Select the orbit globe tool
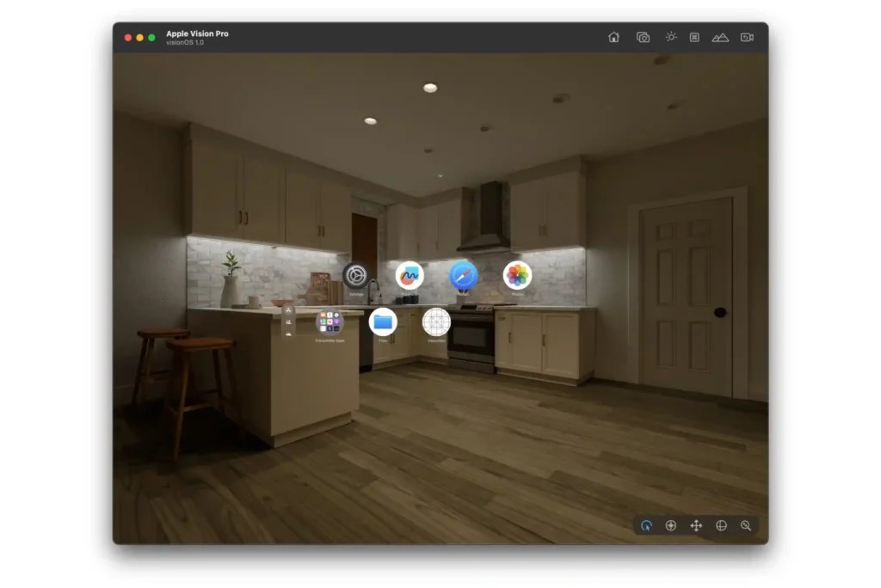The image size is (881, 588). pos(722,525)
